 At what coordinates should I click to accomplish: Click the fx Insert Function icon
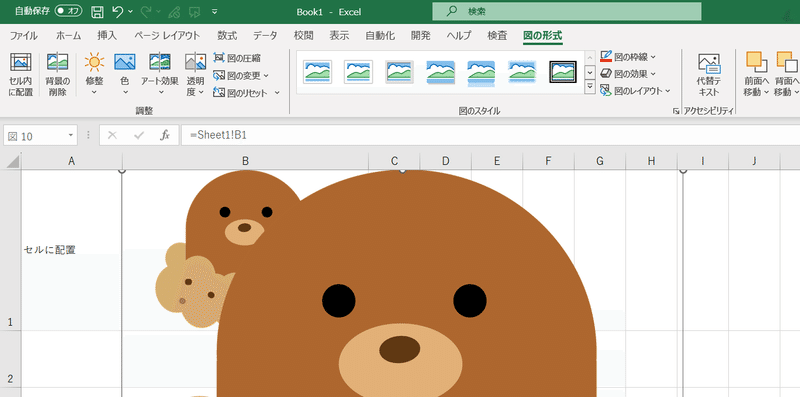(x=165, y=135)
